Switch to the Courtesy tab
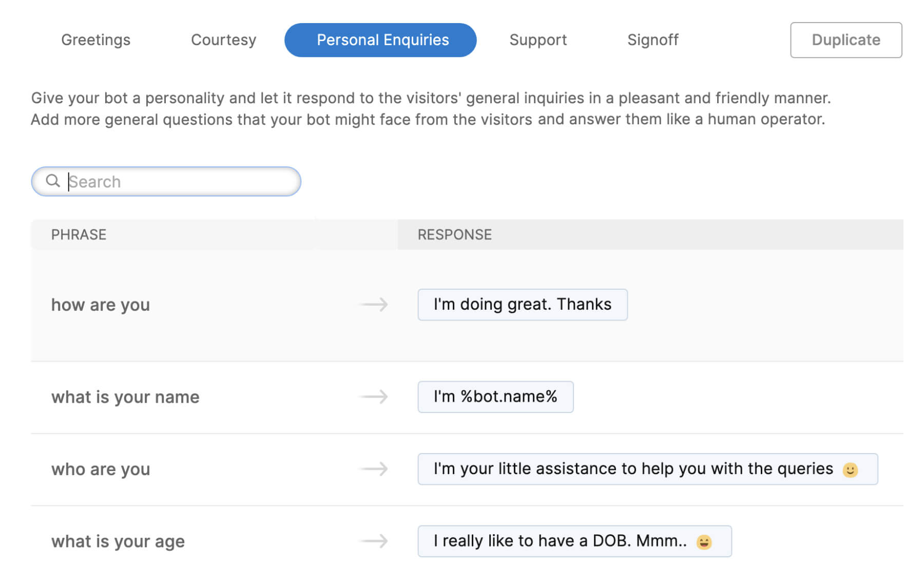 click(x=223, y=40)
